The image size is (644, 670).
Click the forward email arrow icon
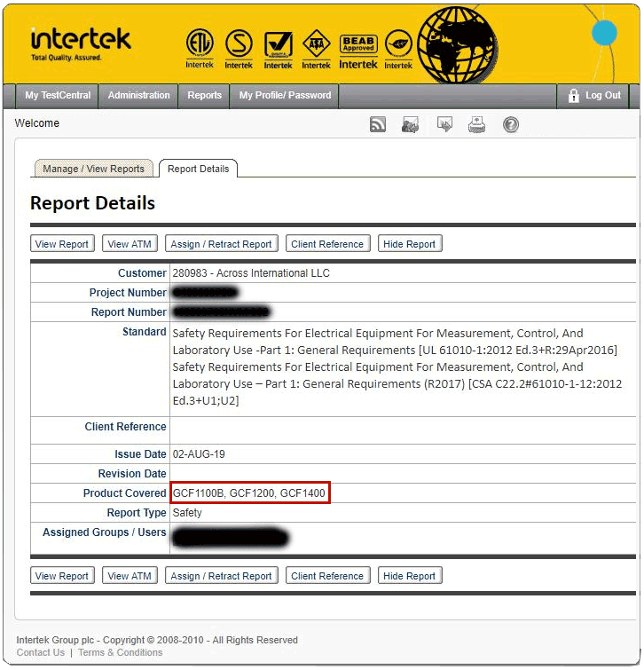pyautogui.click(x=445, y=125)
